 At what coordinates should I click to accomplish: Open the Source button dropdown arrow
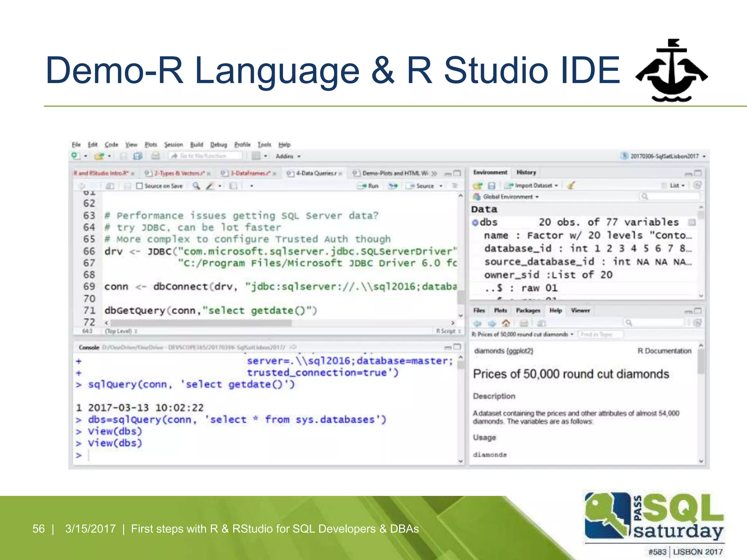(441, 186)
